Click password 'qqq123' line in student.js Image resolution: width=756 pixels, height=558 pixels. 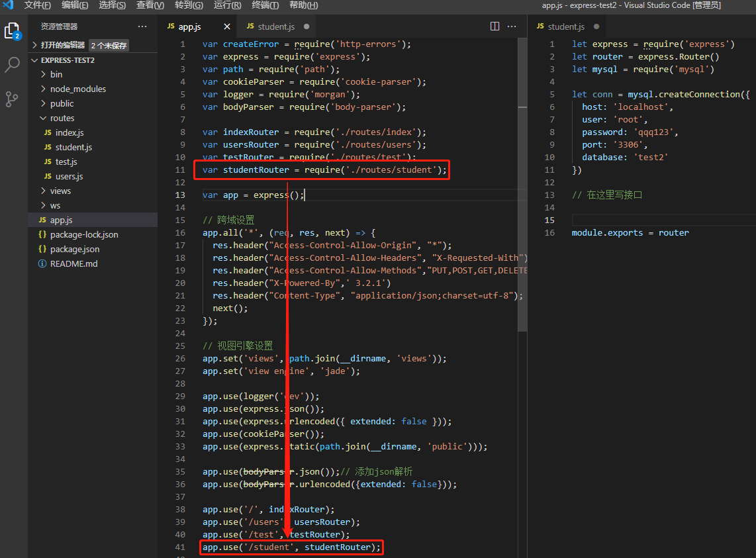630,132
